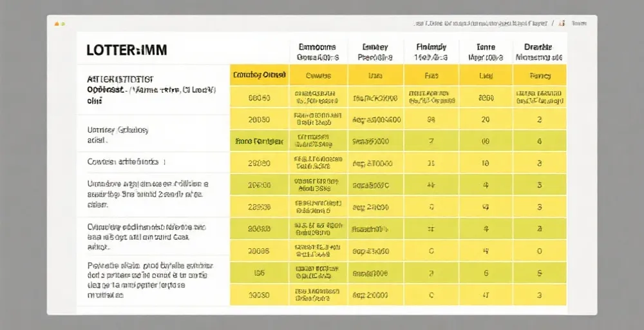This screenshot has height=330, width=644.
Task: Click the 20 value in the second table row
Action: (486, 120)
